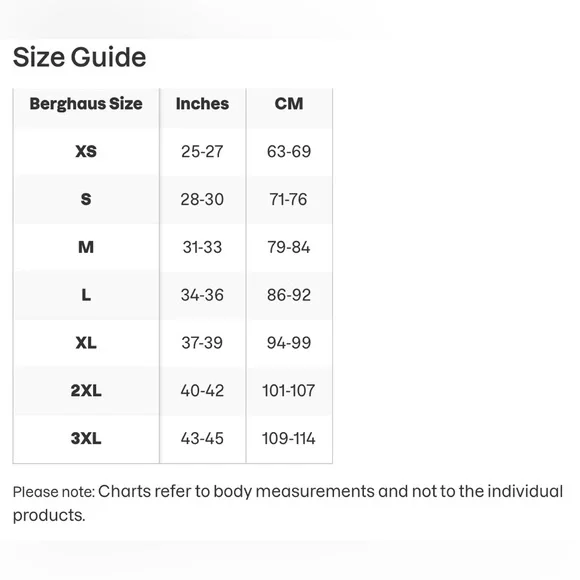Select the Berghaus Size column header
This screenshot has height=580, width=580.
[86, 104]
